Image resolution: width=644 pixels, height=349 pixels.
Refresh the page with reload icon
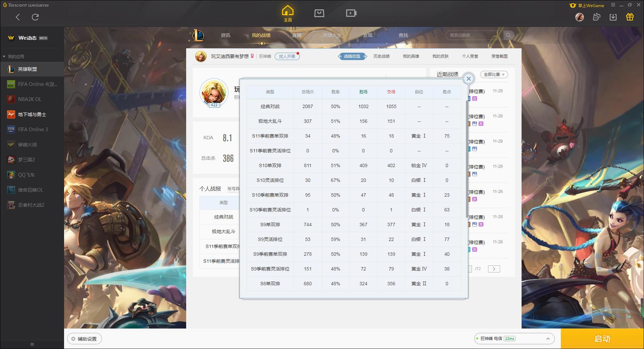coord(35,17)
